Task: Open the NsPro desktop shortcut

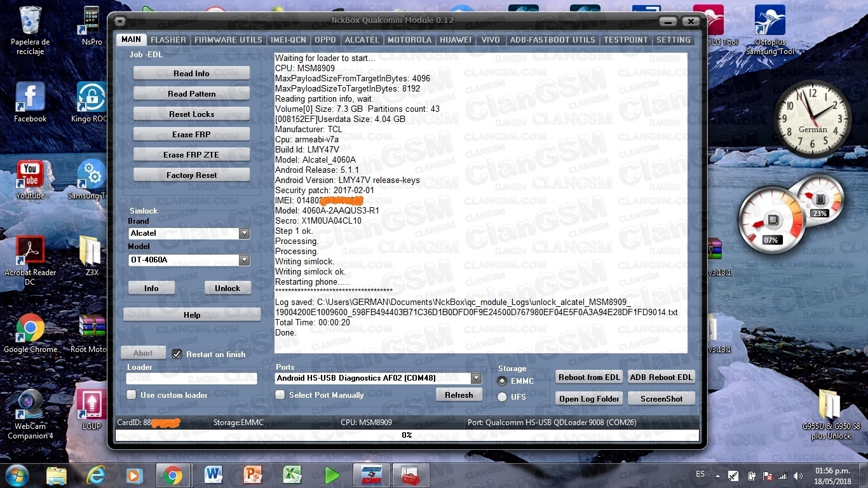Action: (x=92, y=25)
